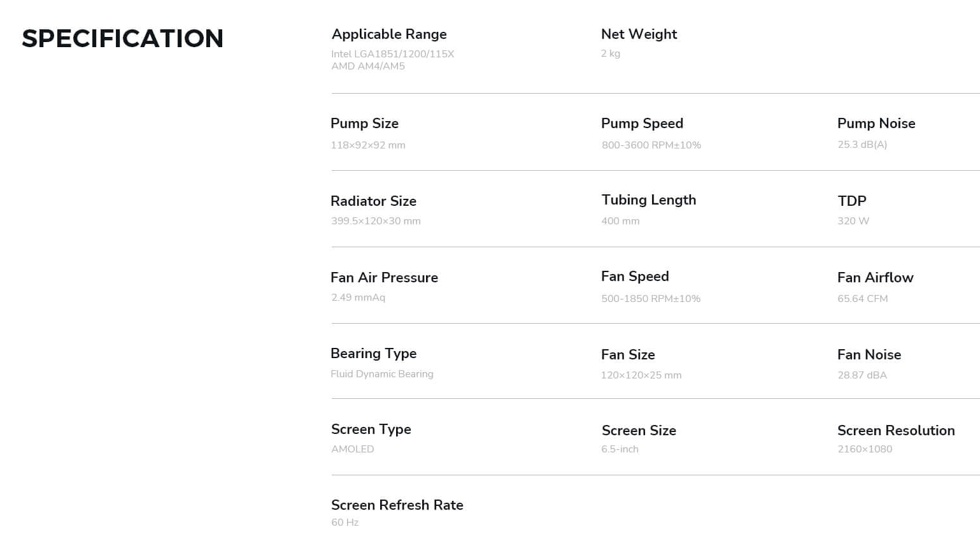Click the Net Weight label
Image resolution: width=980 pixels, height=555 pixels.
pyautogui.click(x=639, y=34)
